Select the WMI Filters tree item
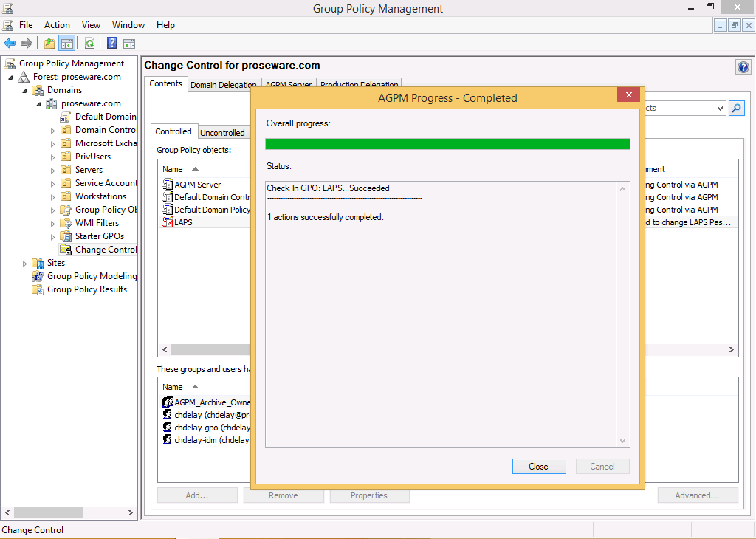 pyautogui.click(x=97, y=223)
